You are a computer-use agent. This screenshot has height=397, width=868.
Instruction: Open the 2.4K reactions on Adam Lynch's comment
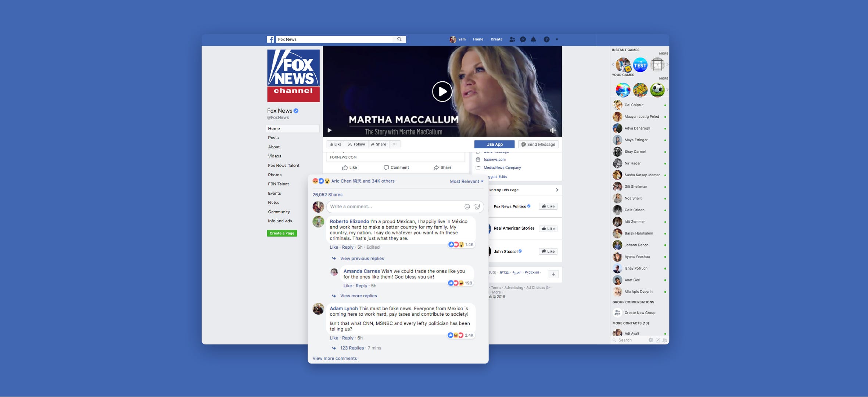tap(461, 335)
